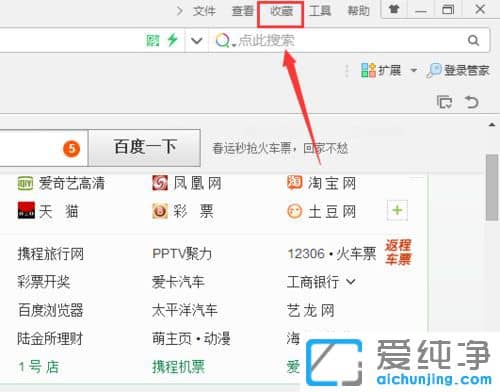Image resolution: width=500 pixels, height=392 pixels.
Task: Click the green lightning speed-mode icon
Action: click(172, 40)
